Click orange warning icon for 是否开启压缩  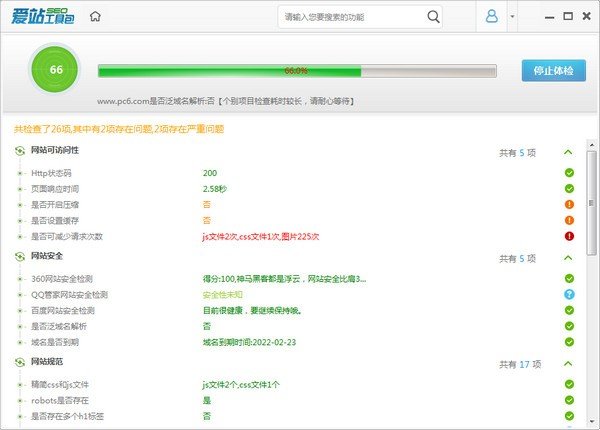coord(569,204)
